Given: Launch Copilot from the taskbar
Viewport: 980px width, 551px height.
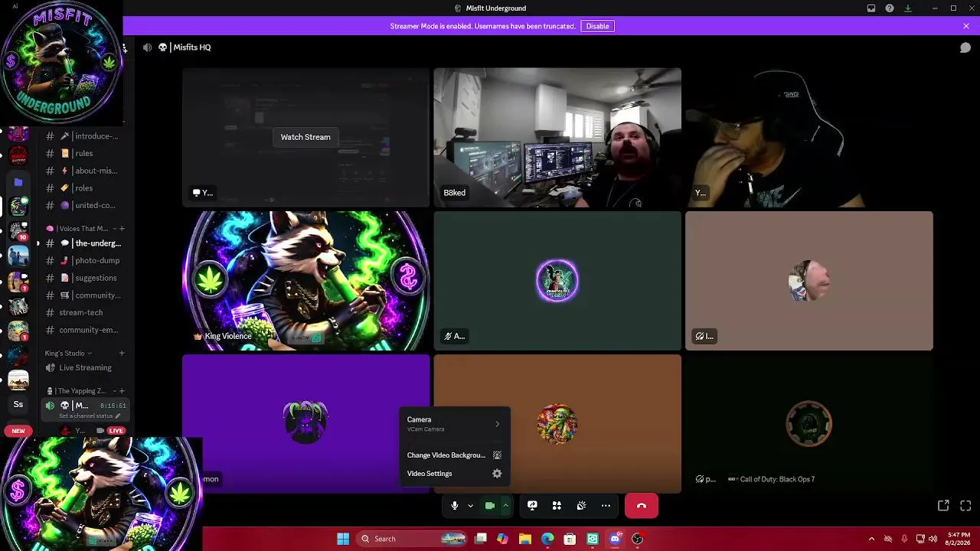Looking at the screenshot, I should point(502,539).
